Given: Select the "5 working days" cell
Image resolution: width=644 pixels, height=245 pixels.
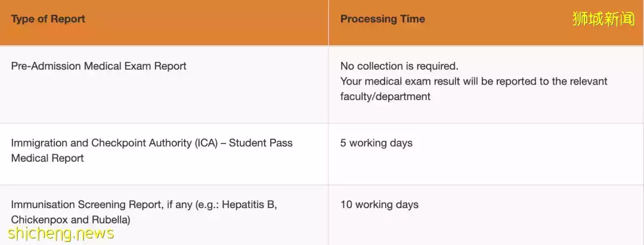Looking at the screenshot, I should click(x=376, y=143).
